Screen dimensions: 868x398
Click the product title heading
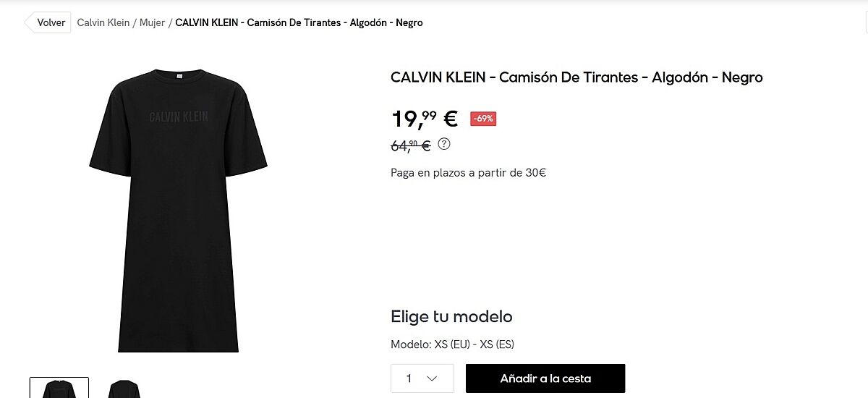[576, 77]
